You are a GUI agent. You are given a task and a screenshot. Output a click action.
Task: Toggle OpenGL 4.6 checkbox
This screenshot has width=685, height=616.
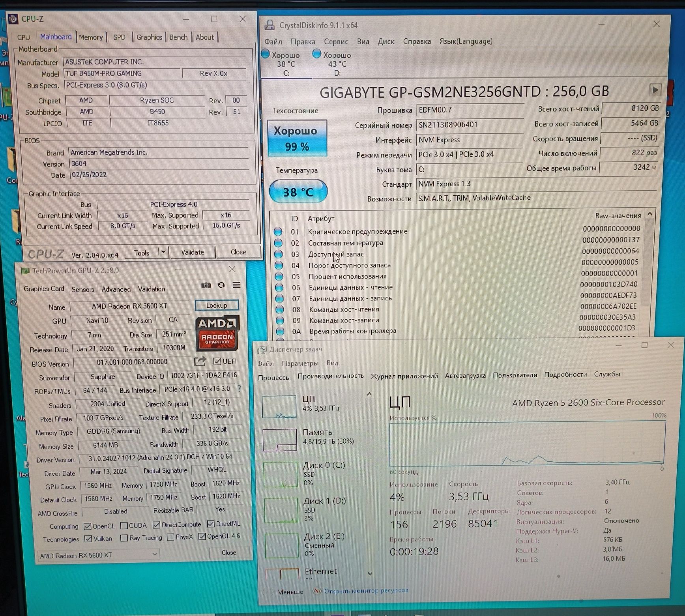[x=202, y=536]
